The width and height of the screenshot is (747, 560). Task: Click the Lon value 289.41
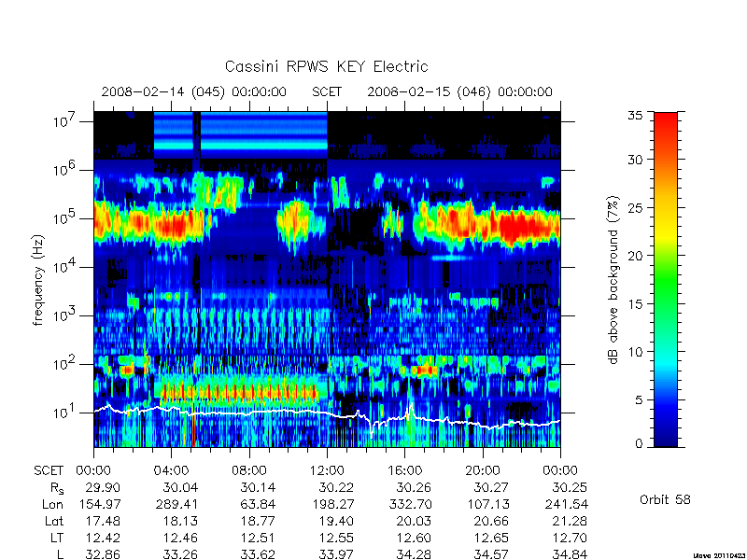176,504
